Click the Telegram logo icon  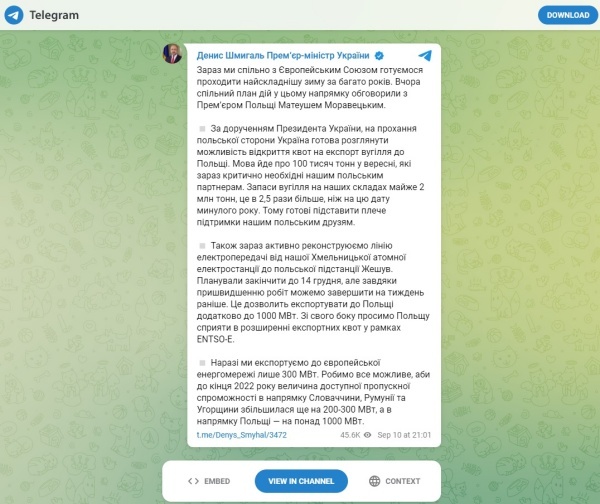point(14,15)
